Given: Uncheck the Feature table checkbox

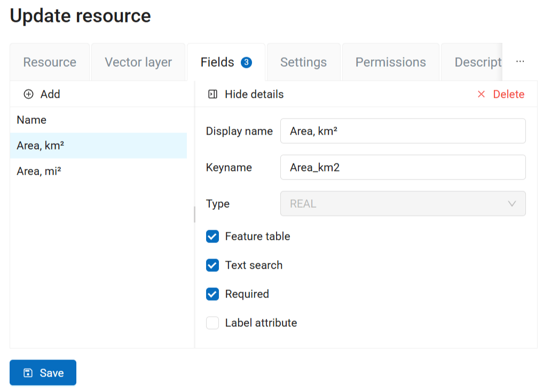Looking at the screenshot, I should click(x=213, y=237).
